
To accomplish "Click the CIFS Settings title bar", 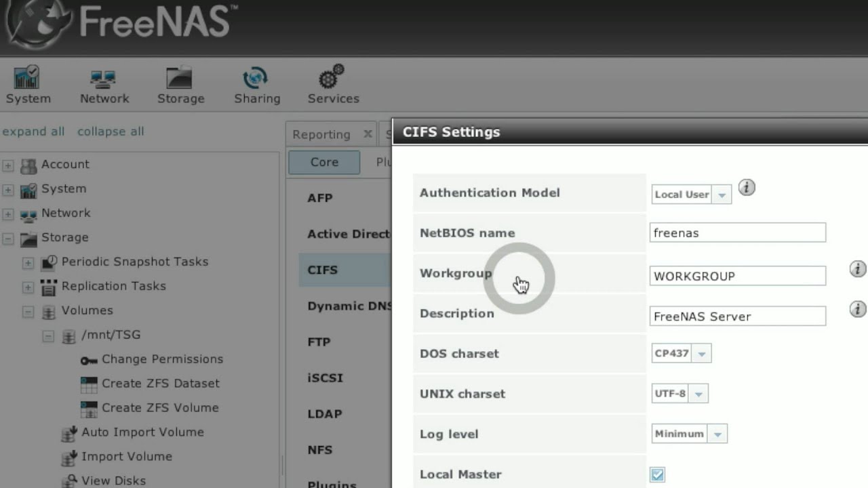I will click(x=630, y=132).
